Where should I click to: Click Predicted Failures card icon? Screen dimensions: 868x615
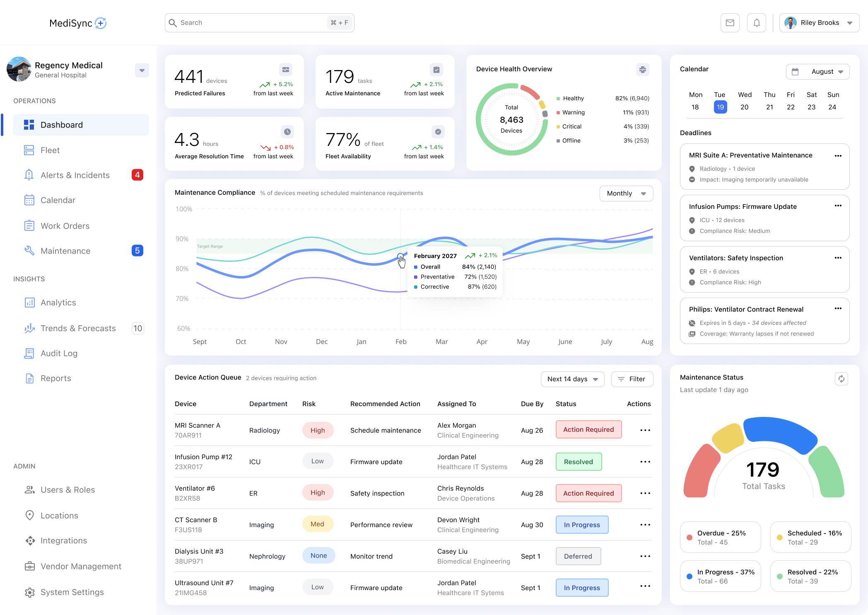click(286, 70)
